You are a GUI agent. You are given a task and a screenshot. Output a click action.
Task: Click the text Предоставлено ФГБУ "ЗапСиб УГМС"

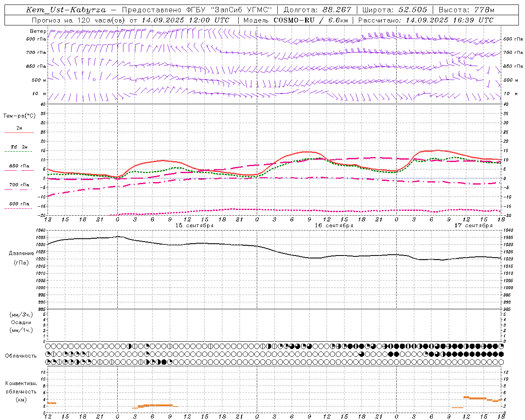(197, 10)
